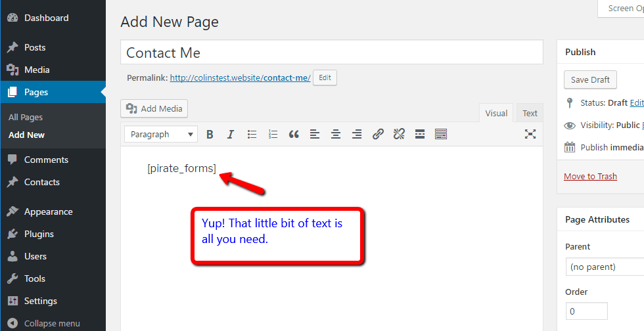Screen dimensions: 644x331
Task: Open the Appearance menu
Action: point(53,212)
